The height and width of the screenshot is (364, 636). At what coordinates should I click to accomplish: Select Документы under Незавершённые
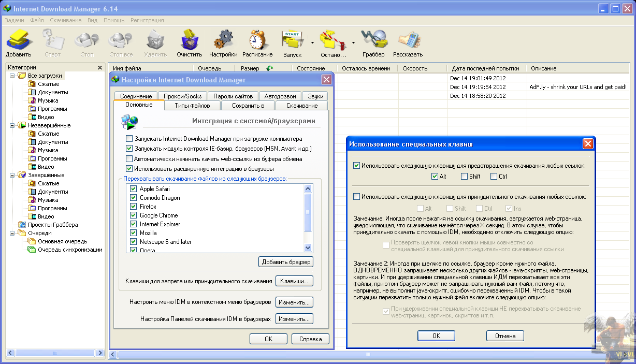[53, 142]
